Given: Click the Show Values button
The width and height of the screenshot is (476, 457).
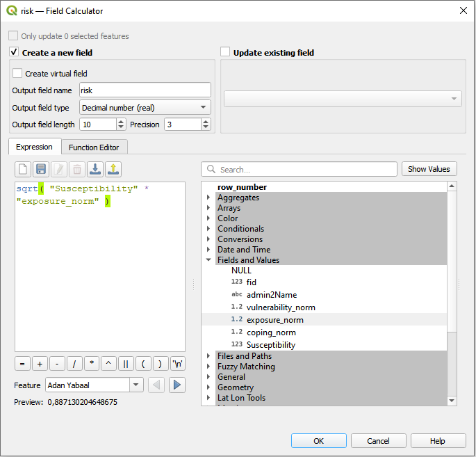Looking at the screenshot, I should [429, 169].
